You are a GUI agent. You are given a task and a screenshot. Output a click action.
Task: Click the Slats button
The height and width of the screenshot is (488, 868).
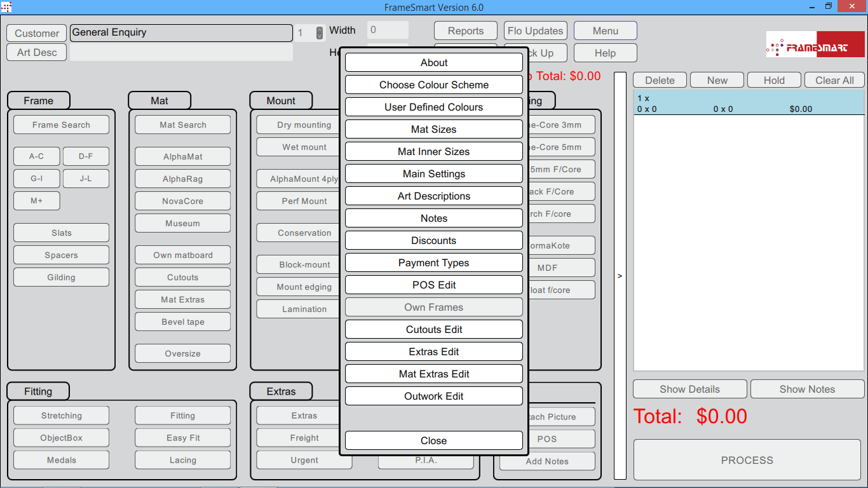click(61, 233)
